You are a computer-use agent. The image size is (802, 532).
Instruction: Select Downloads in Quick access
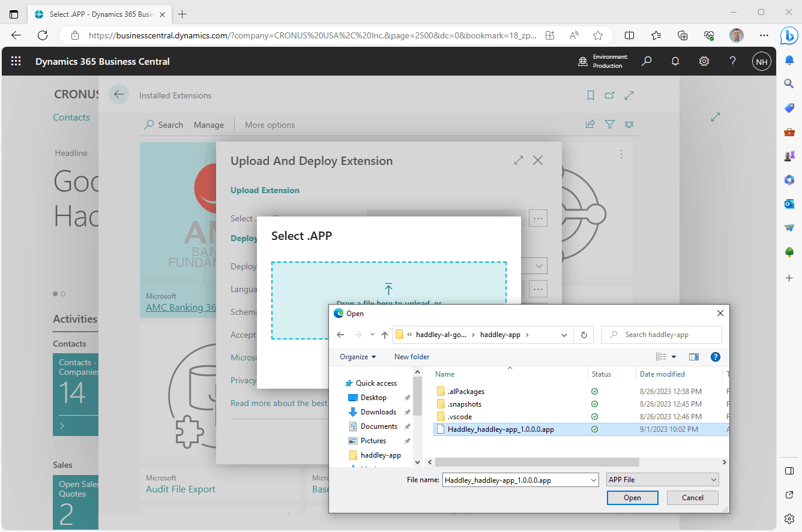coord(378,412)
